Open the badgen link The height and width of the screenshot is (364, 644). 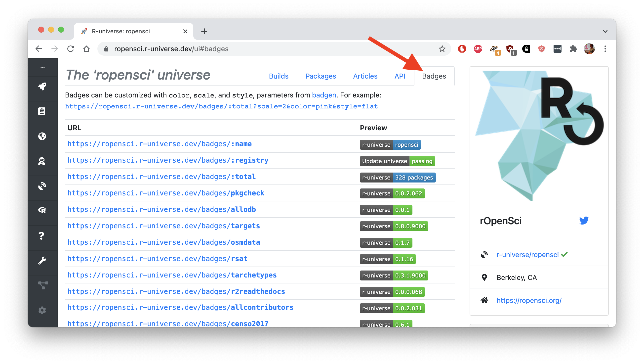324,95
